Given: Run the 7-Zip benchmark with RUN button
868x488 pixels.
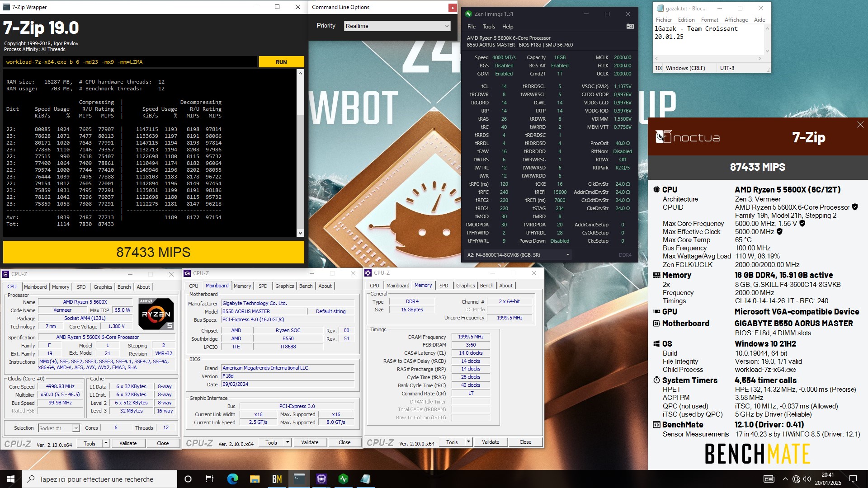Looking at the screenshot, I should click(281, 62).
